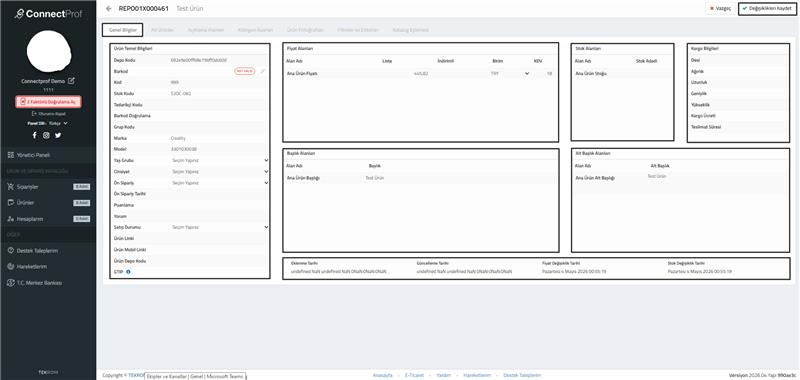Click the ConnectProf logo
The width and height of the screenshot is (800, 380).
coord(48,14)
